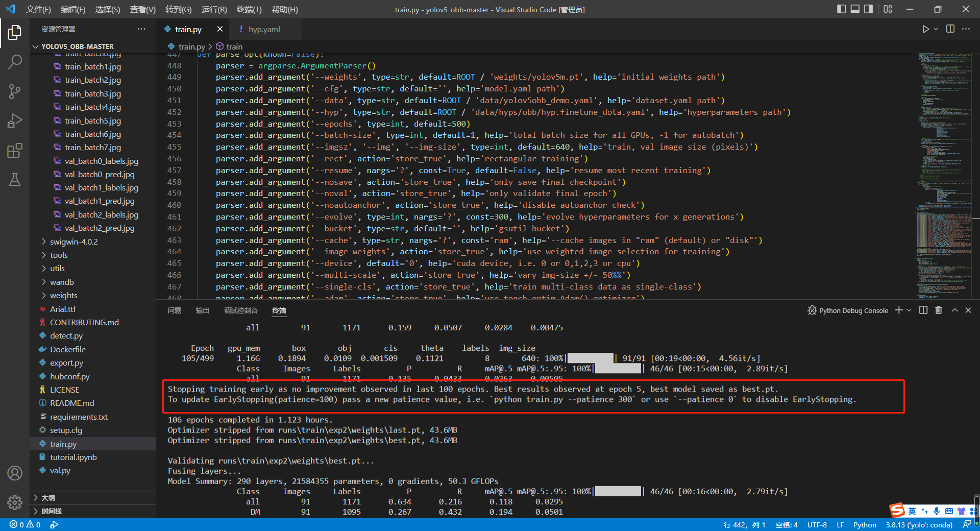The image size is (980, 531).
Task: Go to line via 行 442 indicator
Action: coord(744,524)
